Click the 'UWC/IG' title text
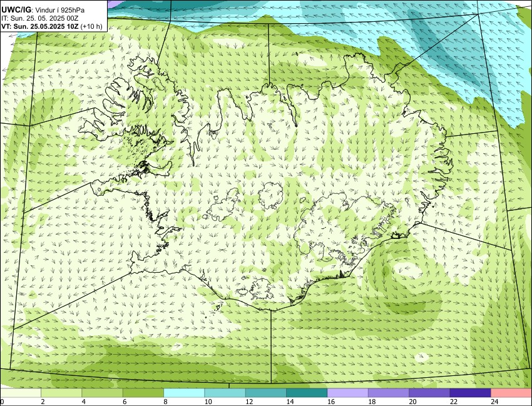The height and width of the screenshot is (406, 532). click(x=16, y=10)
